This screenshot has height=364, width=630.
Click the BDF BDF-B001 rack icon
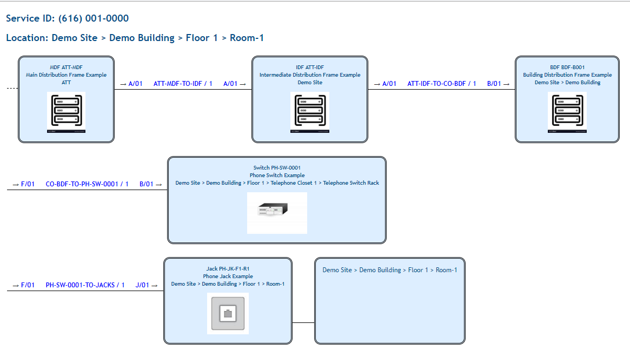pos(567,112)
